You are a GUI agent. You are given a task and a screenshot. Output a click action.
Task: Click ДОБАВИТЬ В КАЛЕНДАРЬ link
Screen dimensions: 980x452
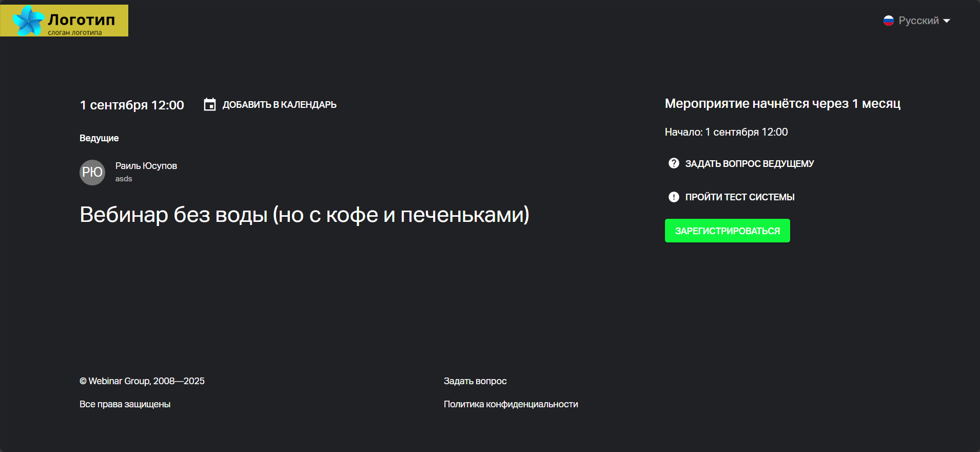279,105
